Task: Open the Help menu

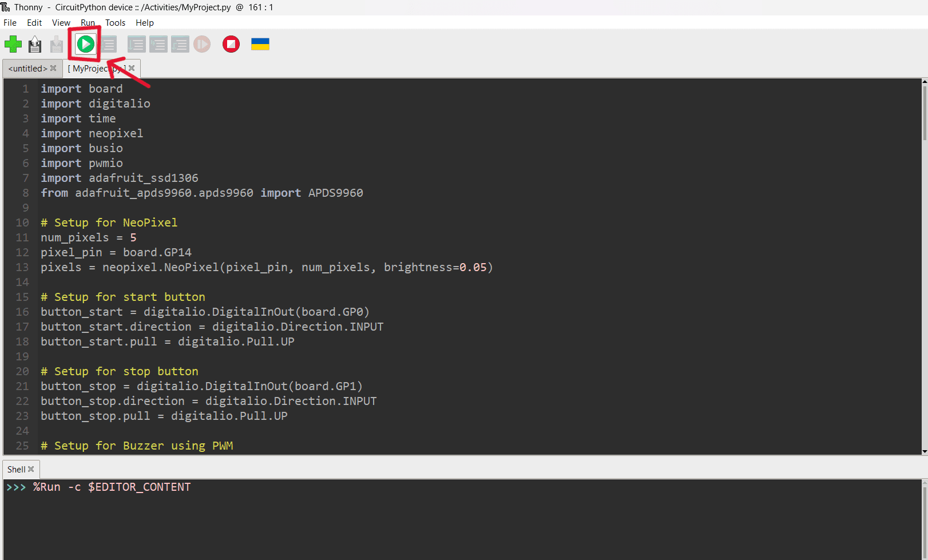Action: click(144, 23)
